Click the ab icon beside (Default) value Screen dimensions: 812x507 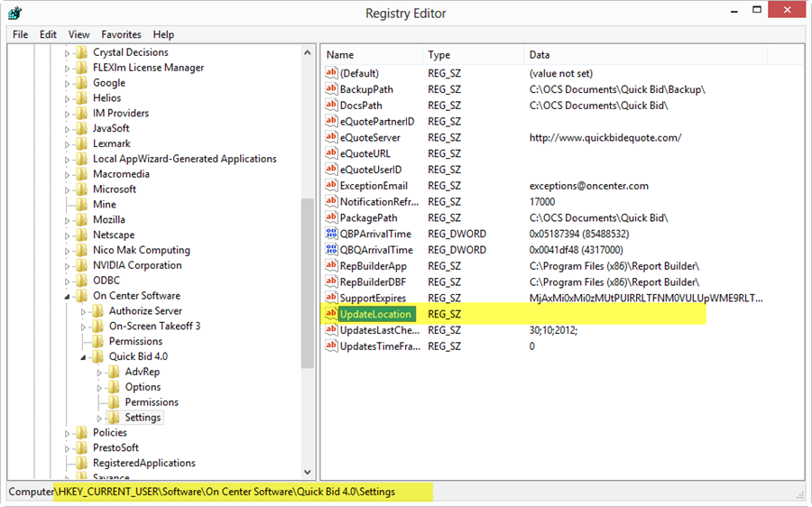(x=331, y=72)
